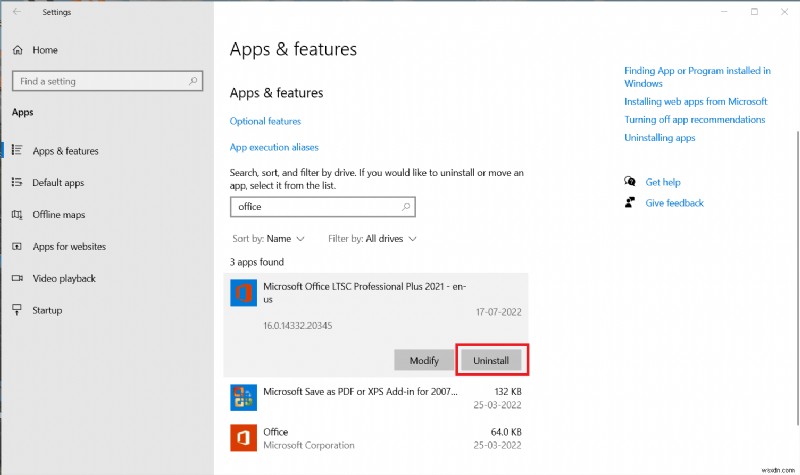This screenshot has width=800, height=475.
Task: Click the Startup sidebar icon
Action: point(17,310)
